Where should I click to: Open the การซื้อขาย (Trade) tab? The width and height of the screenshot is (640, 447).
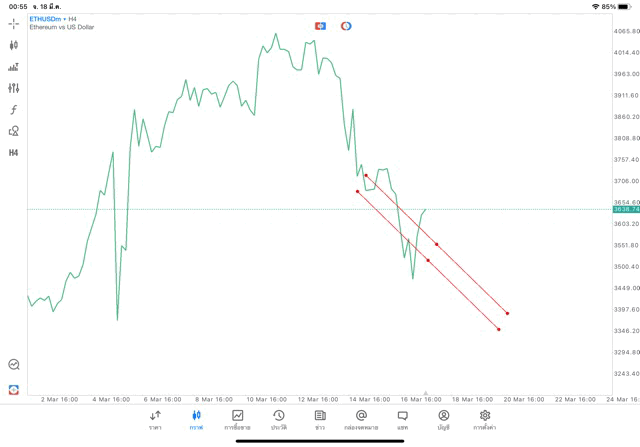[237, 420]
